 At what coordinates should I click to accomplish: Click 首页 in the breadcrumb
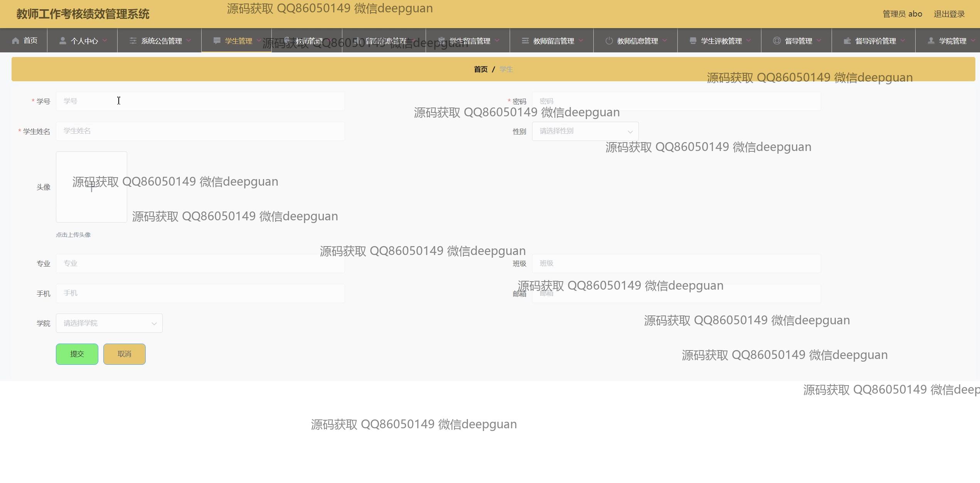(x=480, y=69)
